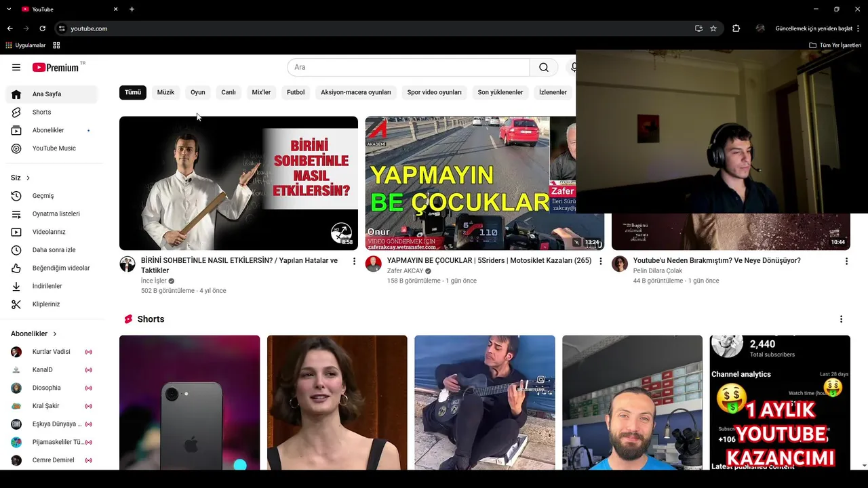Open Diosophia subscription channel
Screen dimensions: 868x488
[52, 388]
